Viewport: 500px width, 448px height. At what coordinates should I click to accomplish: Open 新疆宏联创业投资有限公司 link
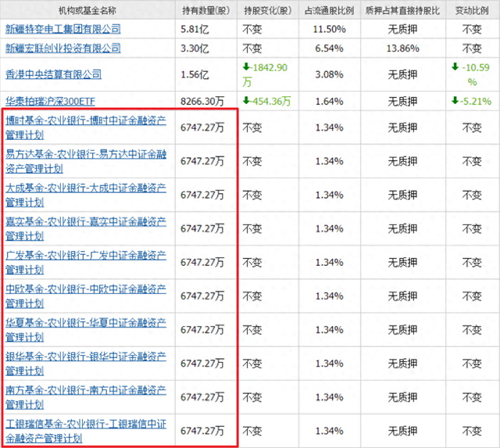(63, 48)
